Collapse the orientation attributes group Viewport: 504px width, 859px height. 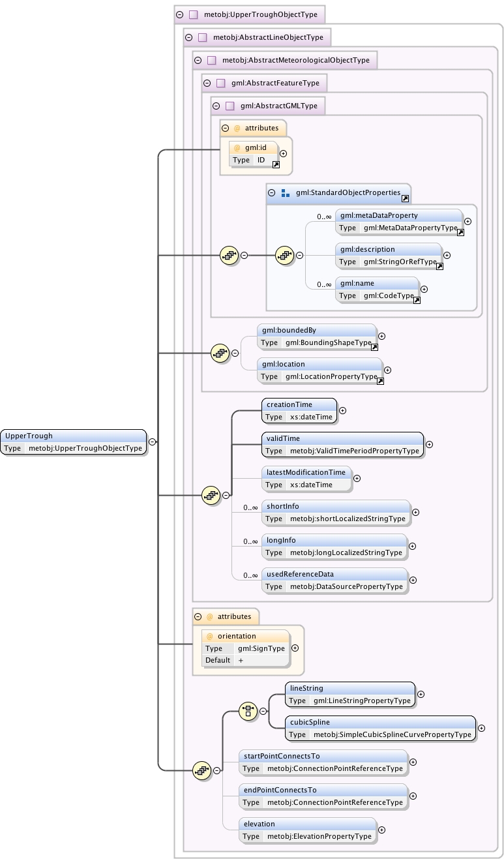pyautogui.click(x=198, y=616)
